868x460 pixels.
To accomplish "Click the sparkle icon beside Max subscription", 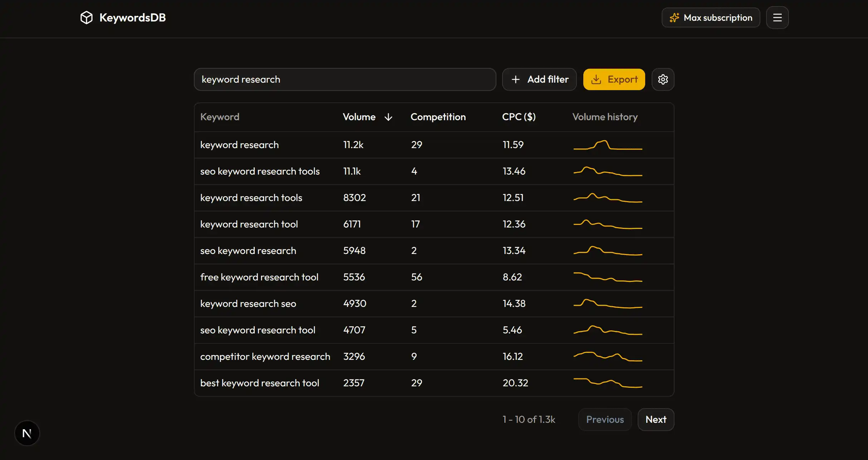I will pos(675,17).
